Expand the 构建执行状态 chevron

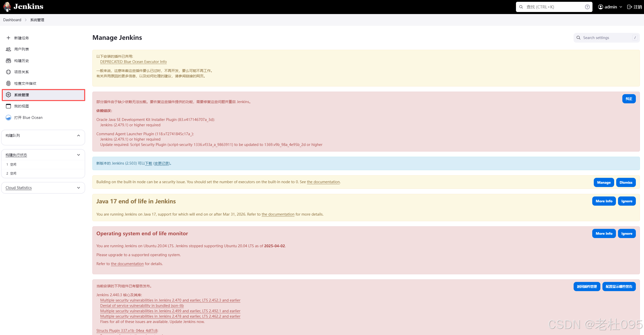click(x=79, y=155)
